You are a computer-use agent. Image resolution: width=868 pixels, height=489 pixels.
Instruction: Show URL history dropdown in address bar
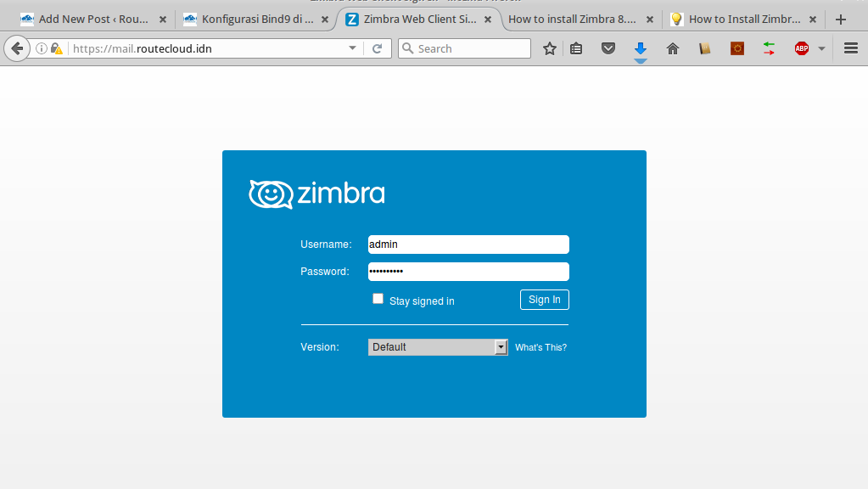[x=352, y=48]
